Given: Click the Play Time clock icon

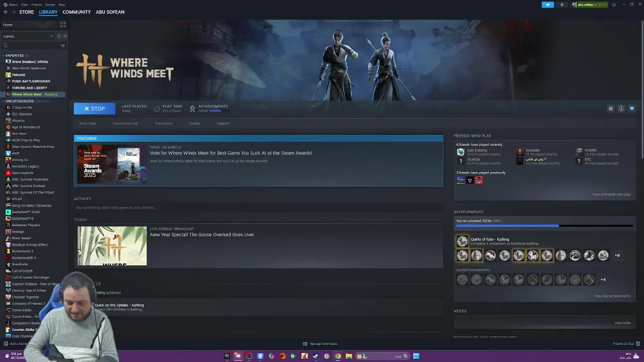Looking at the screenshot, I should [156, 109].
